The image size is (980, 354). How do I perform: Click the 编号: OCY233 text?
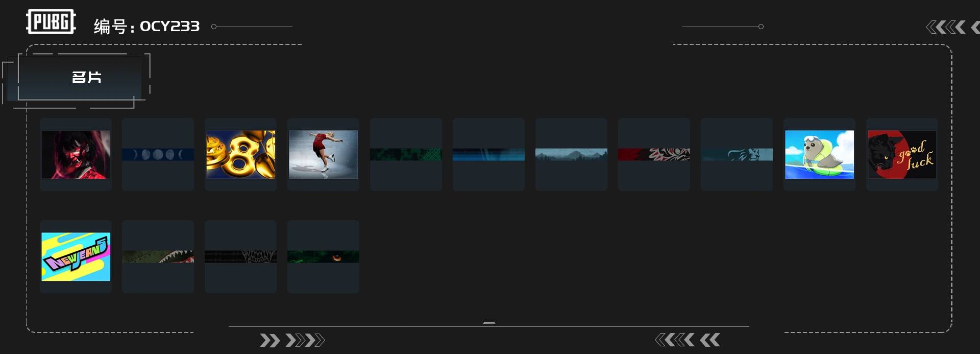[146, 26]
